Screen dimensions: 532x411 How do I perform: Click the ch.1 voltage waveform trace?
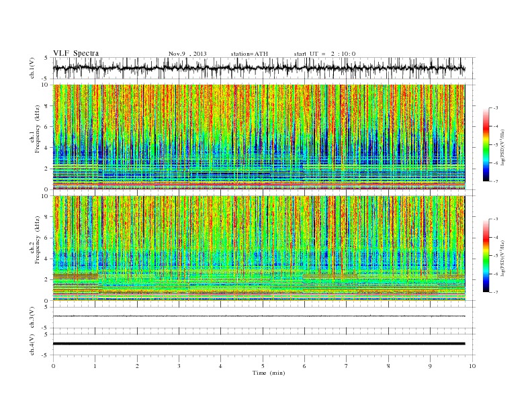click(259, 68)
